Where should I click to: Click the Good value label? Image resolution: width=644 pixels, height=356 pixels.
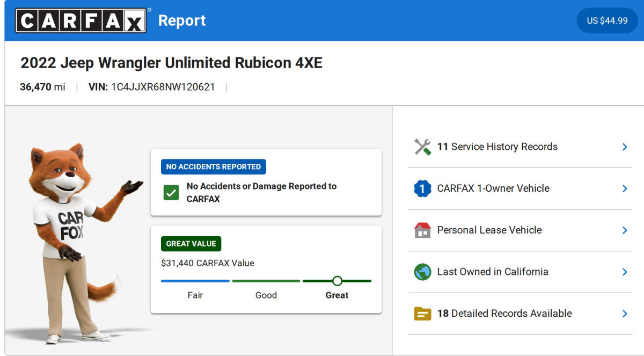click(266, 295)
